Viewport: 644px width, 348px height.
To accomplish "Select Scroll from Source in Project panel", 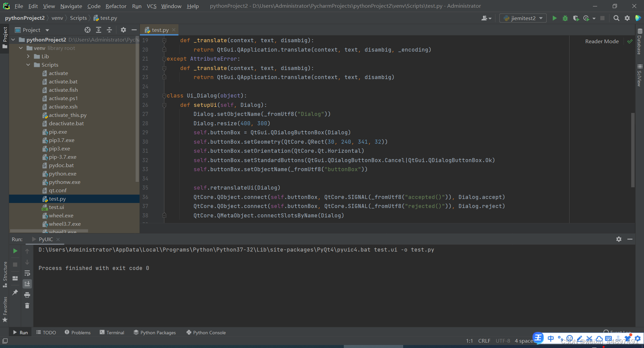I will [x=88, y=30].
